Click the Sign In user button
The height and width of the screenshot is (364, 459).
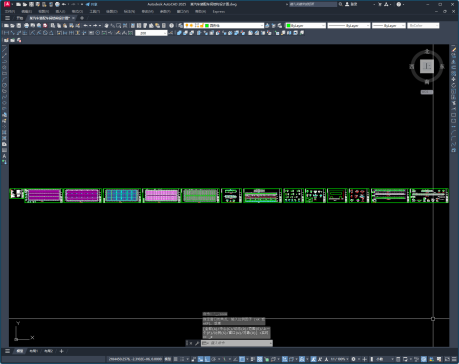point(351,4)
